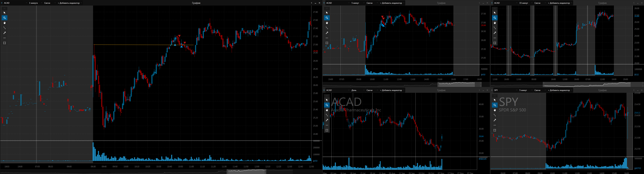644x174 pixels.
Task: Click the График title of the SPY chart
Action: pos(603,90)
